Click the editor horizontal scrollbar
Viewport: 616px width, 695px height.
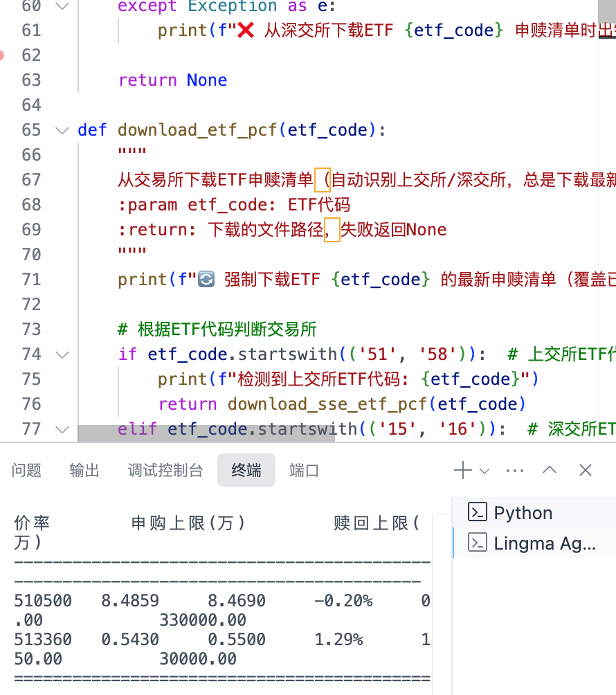click(206, 433)
